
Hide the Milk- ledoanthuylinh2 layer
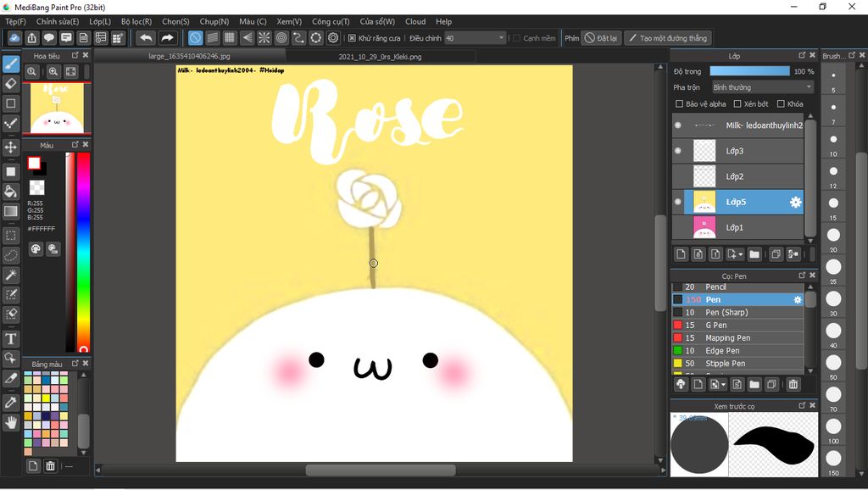pyautogui.click(x=678, y=125)
